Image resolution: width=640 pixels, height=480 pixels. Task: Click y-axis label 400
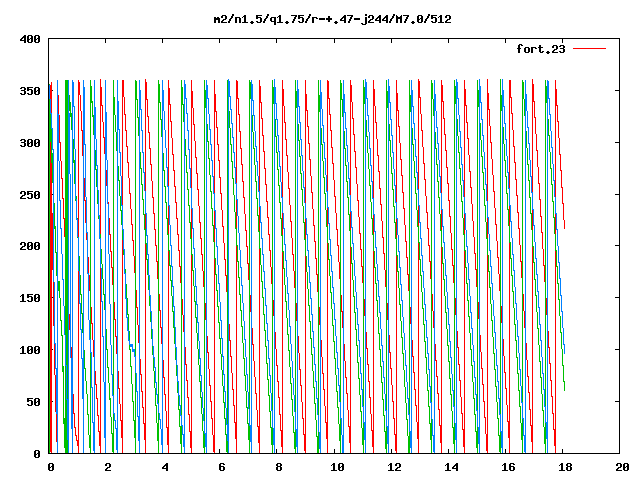[x=30, y=39]
